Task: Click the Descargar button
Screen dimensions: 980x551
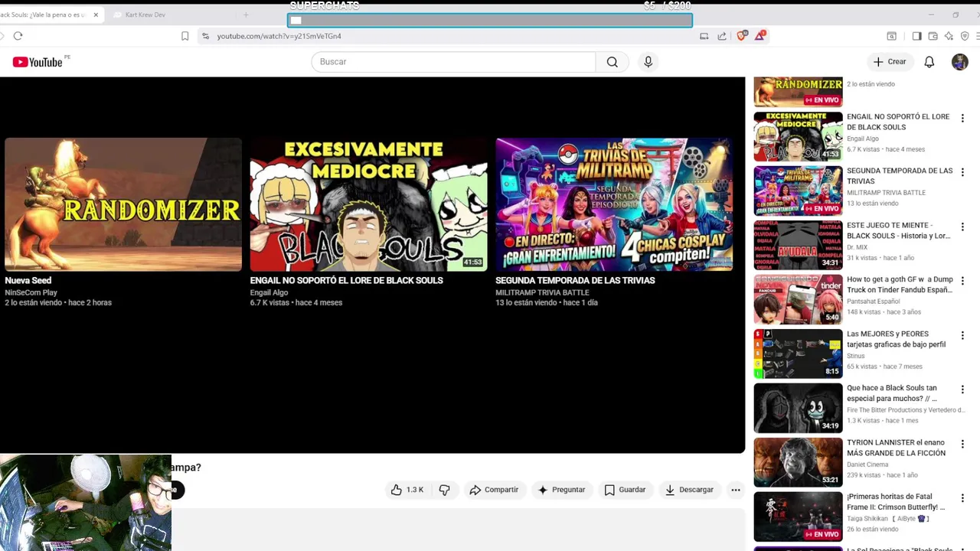Action: pyautogui.click(x=689, y=490)
